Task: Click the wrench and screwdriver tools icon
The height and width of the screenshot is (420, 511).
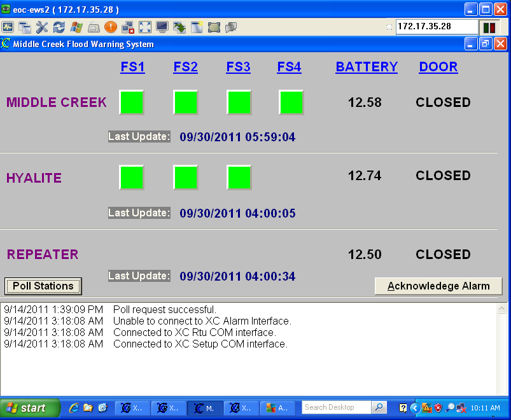Action: click(42, 27)
